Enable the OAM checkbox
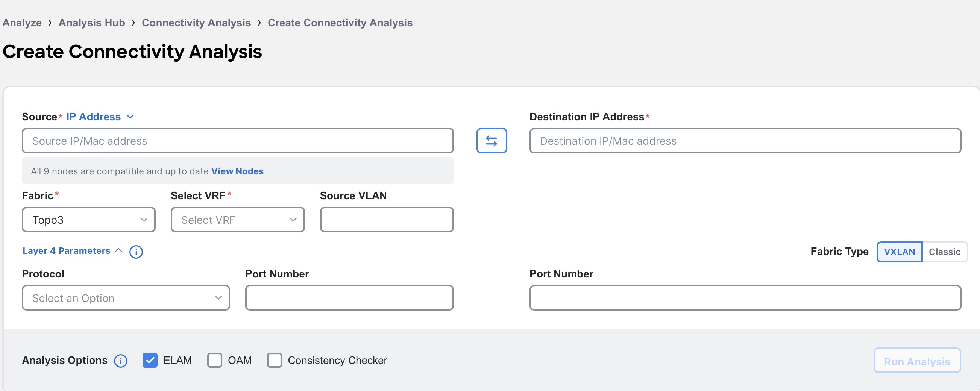This screenshot has height=391, width=980. tap(215, 360)
